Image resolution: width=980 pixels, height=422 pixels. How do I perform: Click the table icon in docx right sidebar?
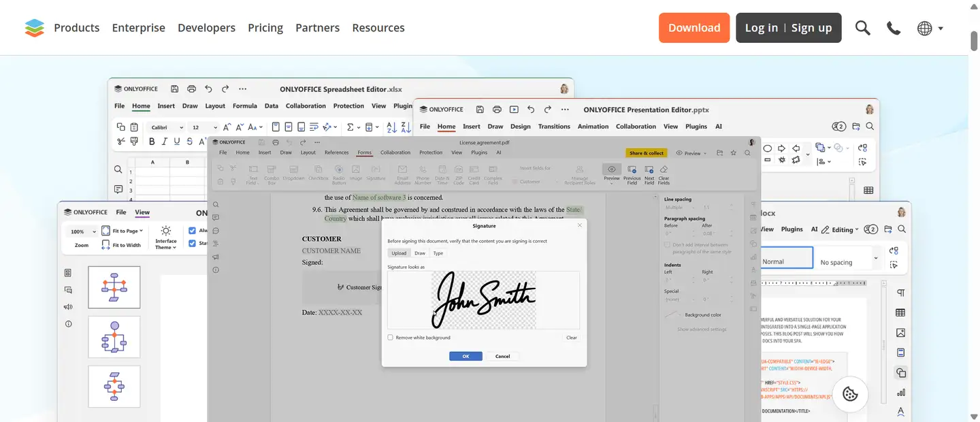[900, 312]
